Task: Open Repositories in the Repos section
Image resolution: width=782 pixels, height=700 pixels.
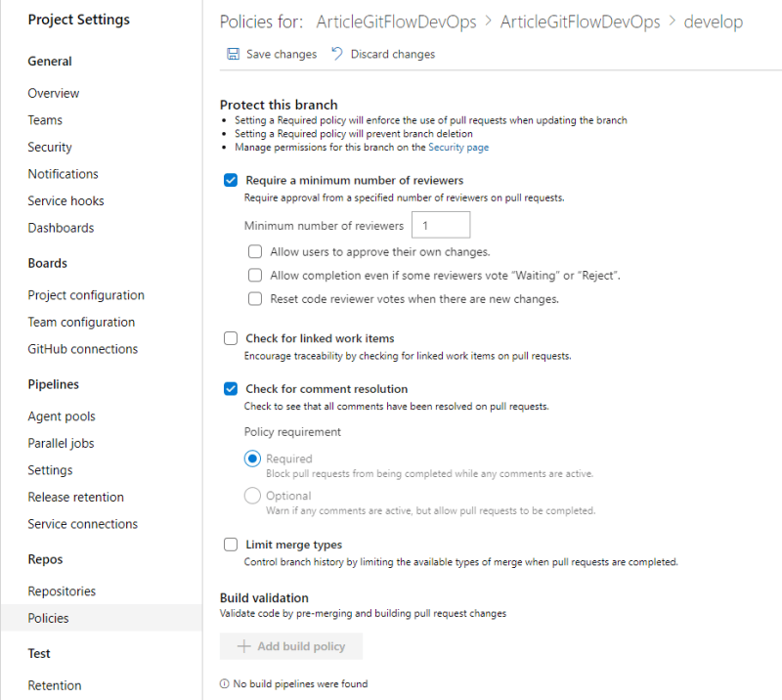Action: [x=62, y=591]
